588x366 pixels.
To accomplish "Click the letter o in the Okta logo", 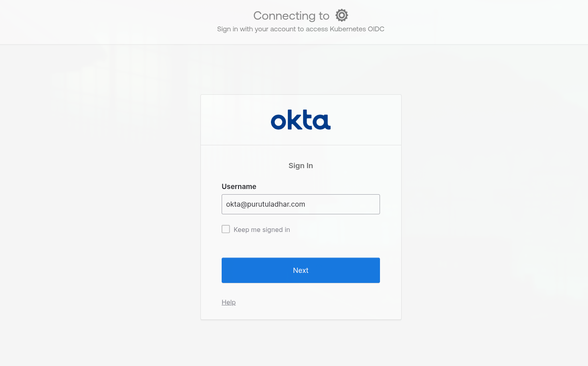I will [278, 122].
